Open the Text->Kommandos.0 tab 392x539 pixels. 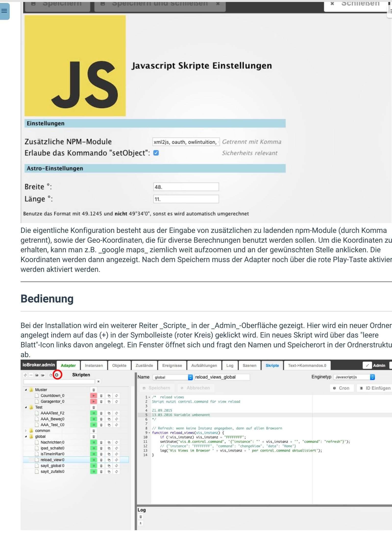coord(307,366)
